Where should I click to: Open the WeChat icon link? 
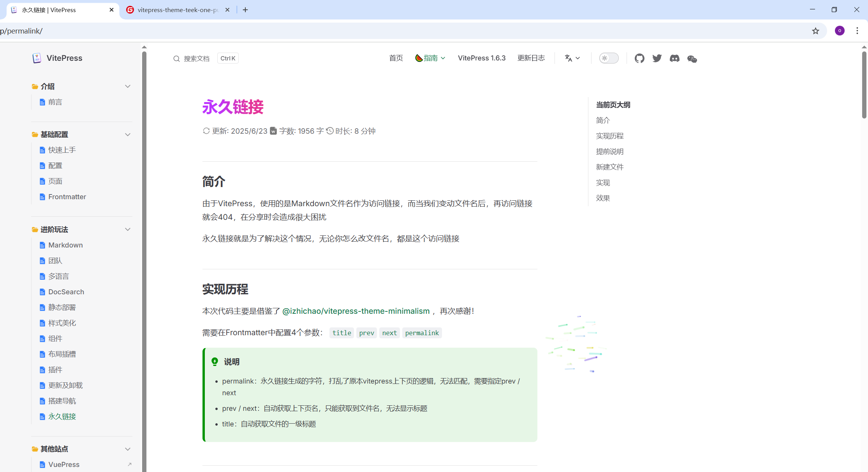click(x=692, y=58)
